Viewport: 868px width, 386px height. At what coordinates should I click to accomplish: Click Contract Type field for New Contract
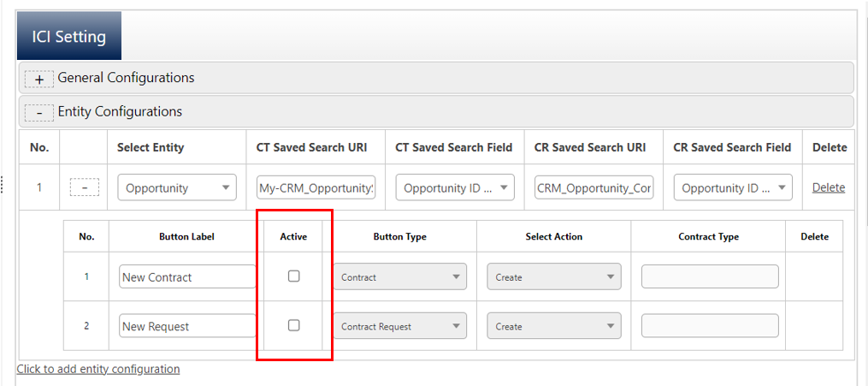coord(710,276)
